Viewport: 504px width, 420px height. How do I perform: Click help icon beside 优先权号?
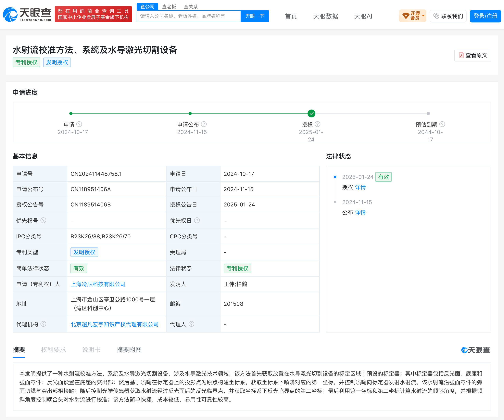point(43,220)
